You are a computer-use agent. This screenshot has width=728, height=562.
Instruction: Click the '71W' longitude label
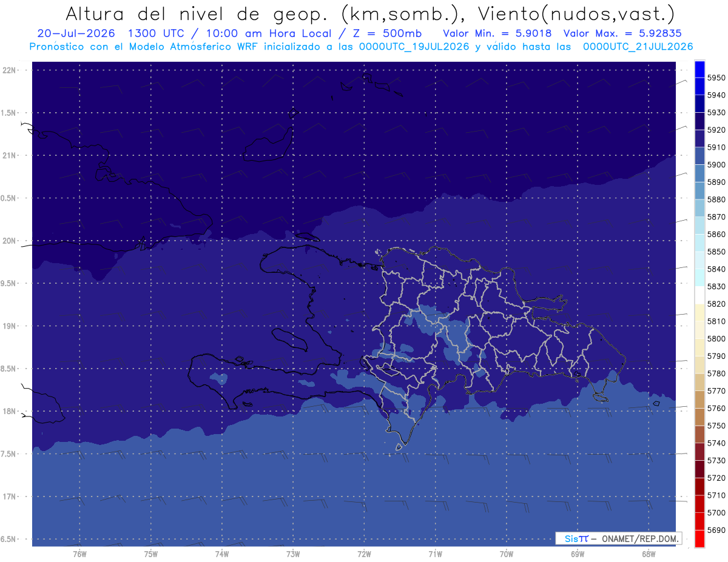[x=435, y=554]
